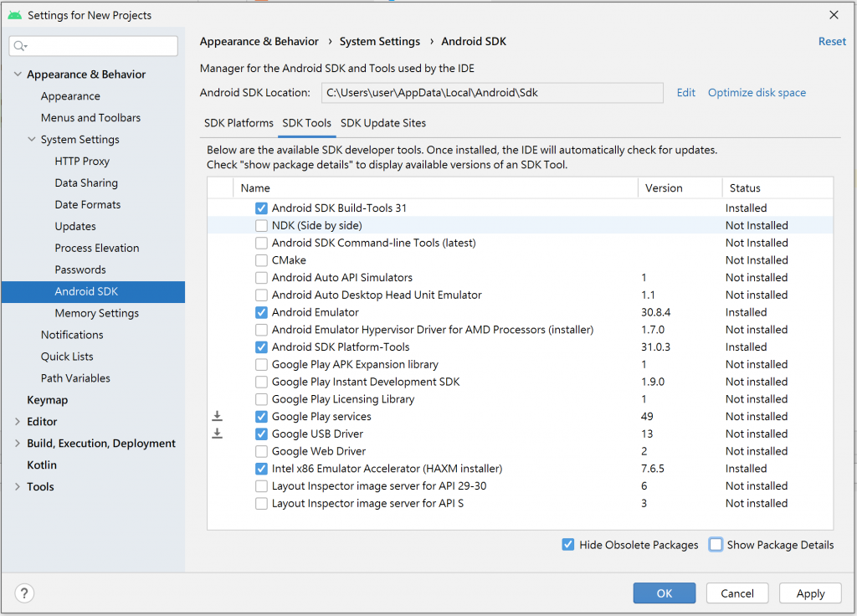Uncheck Hide Obsolete Packages

569,545
